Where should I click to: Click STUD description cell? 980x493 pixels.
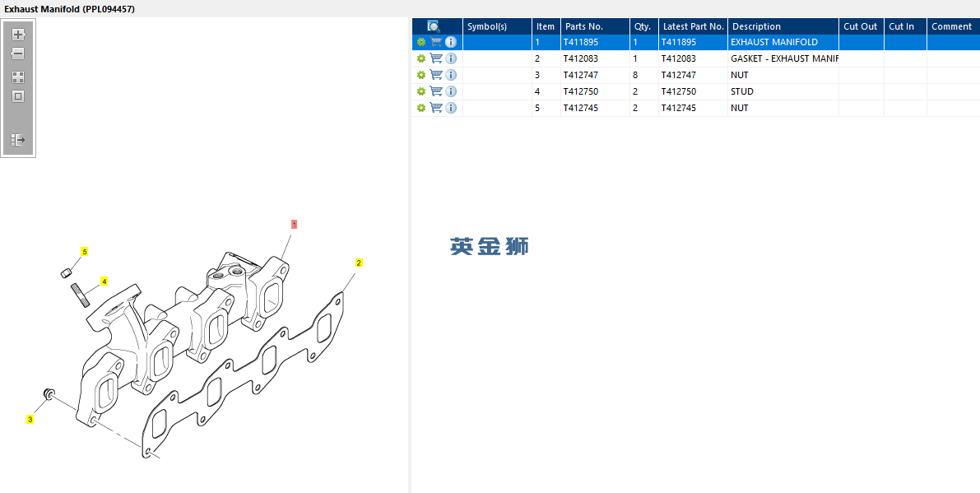783,91
